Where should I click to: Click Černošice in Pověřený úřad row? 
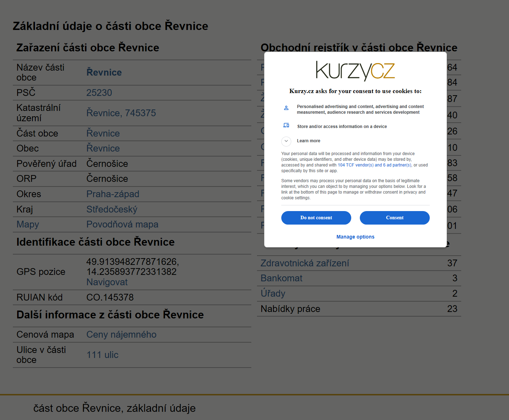pos(107,164)
